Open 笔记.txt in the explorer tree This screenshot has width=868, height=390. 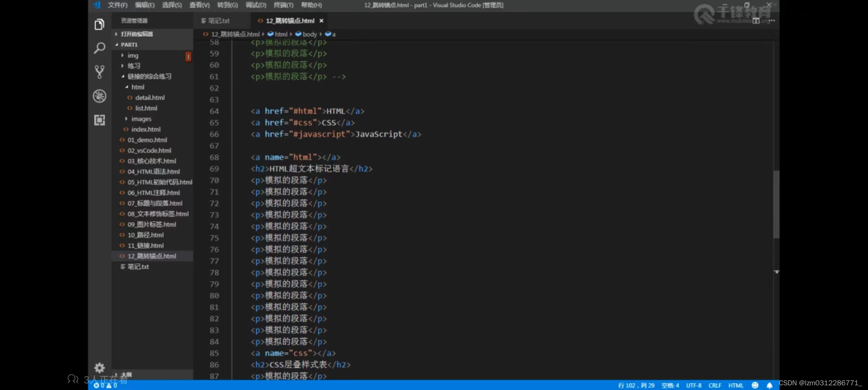coord(153,266)
